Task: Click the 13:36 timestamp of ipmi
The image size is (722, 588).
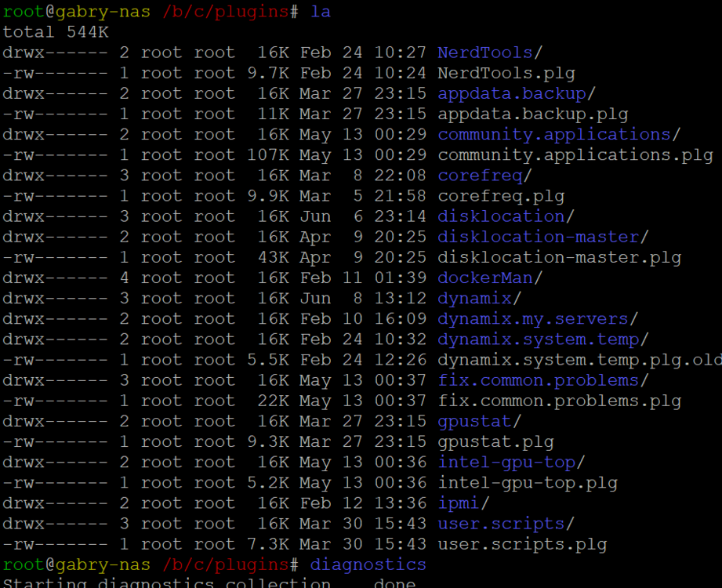Action: click(x=400, y=503)
